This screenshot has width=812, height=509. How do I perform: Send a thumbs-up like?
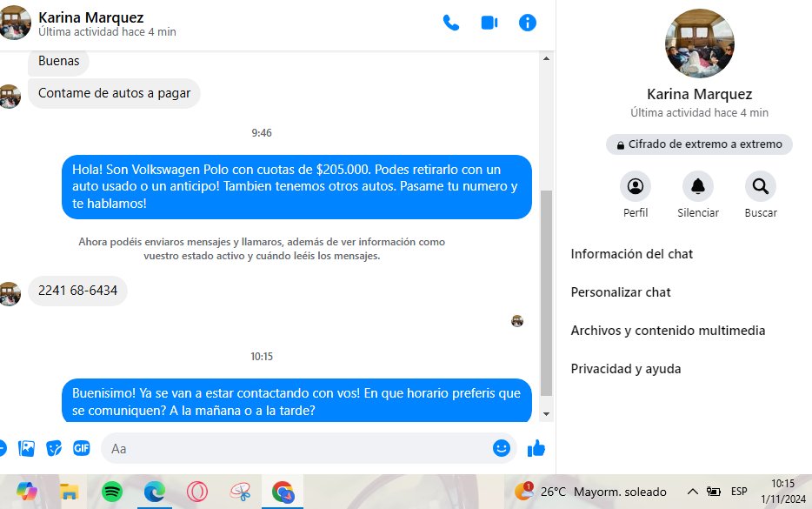[x=536, y=448]
